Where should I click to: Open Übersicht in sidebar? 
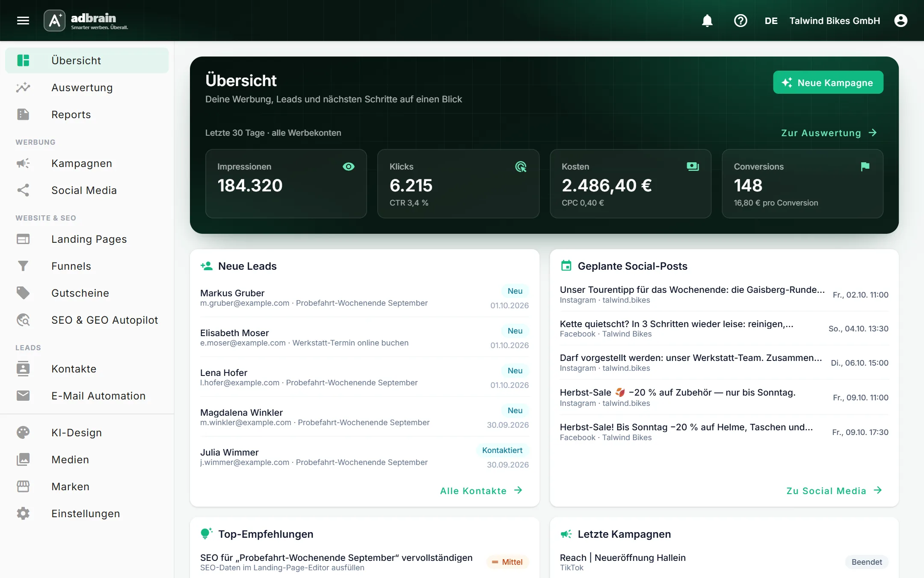click(87, 60)
